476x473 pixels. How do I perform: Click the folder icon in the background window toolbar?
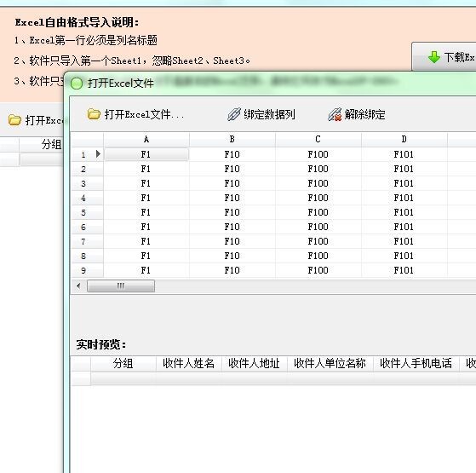(14, 120)
